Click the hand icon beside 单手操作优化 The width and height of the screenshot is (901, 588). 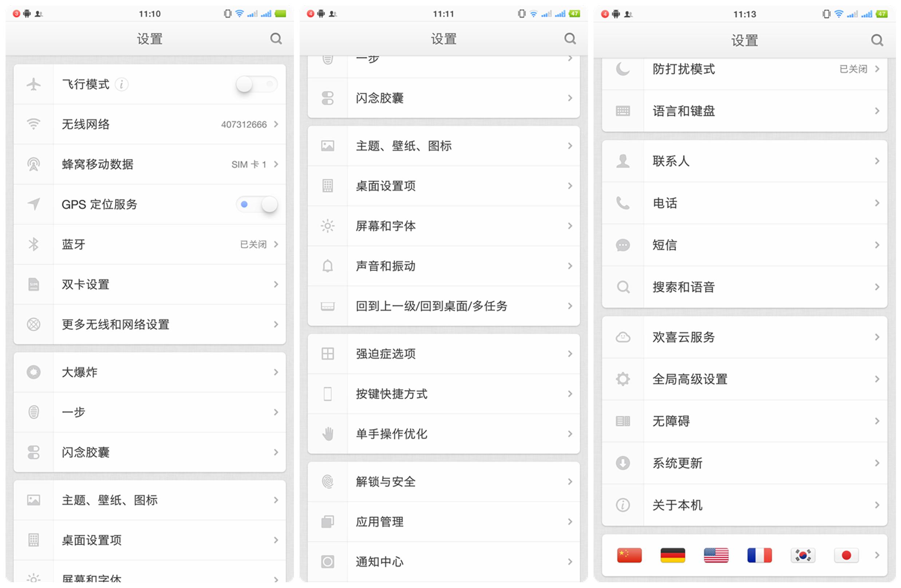(x=328, y=434)
